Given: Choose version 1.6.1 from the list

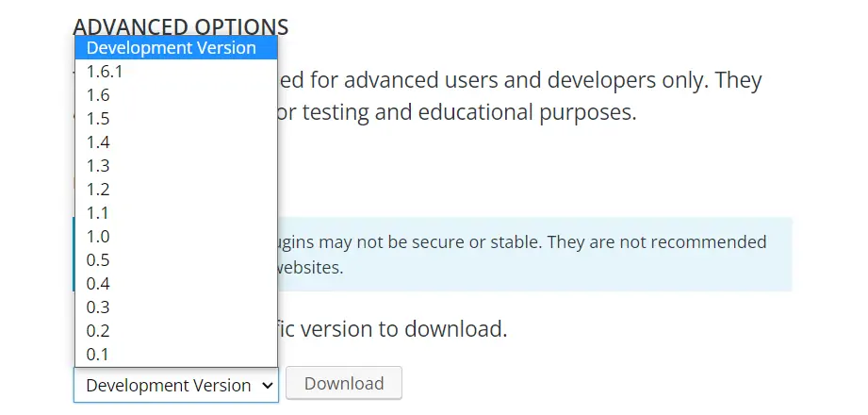Looking at the screenshot, I should (175, 71).
